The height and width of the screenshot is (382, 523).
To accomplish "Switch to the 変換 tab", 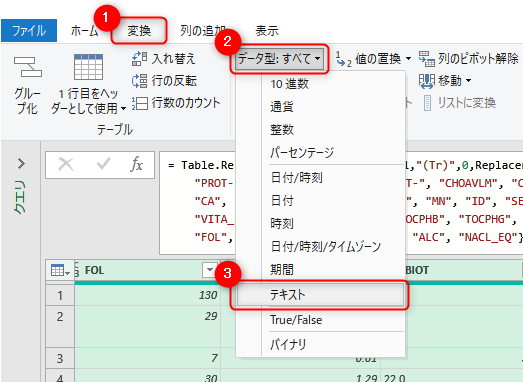I will [139, 31].
